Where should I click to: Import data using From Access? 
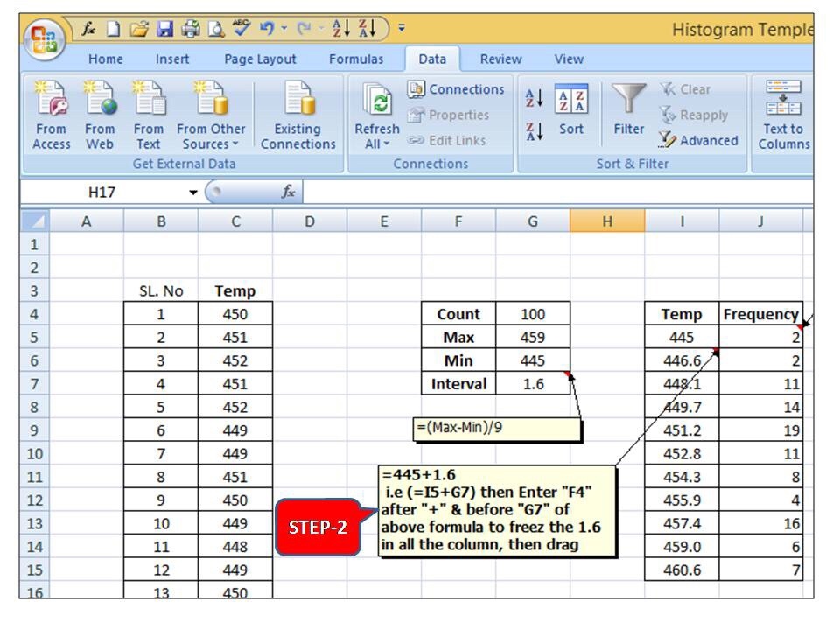click(x=52, y=115)
